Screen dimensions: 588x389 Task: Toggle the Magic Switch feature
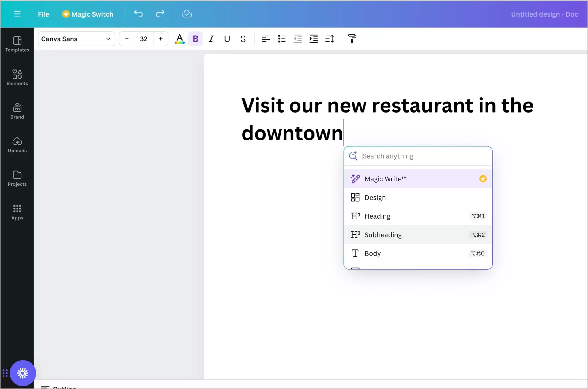pos(87,14)
